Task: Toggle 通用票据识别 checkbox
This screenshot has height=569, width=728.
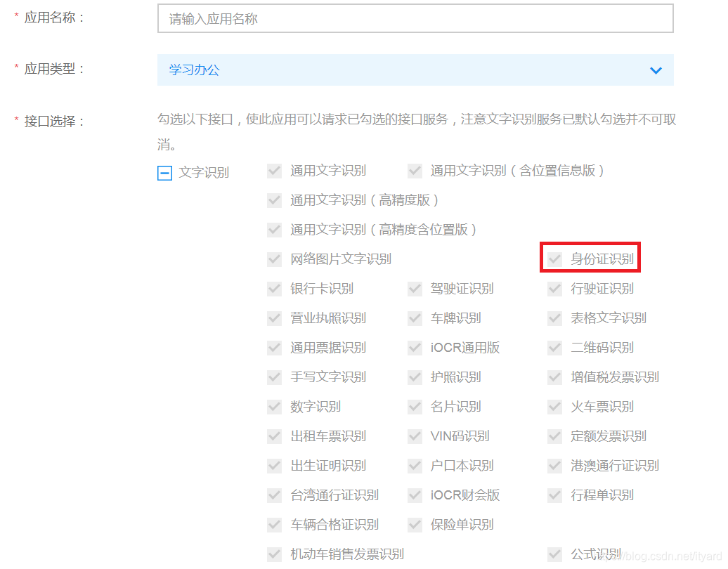Action: click(x=274, y=348)
